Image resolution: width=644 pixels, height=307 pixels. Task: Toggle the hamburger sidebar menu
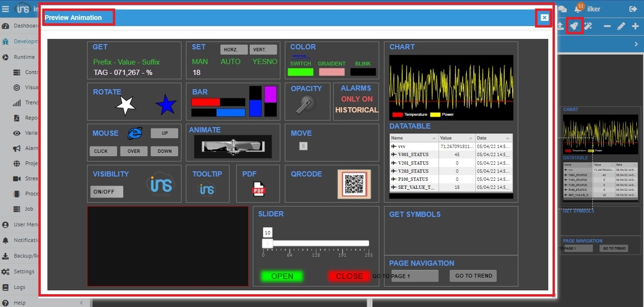click(6, 9)
